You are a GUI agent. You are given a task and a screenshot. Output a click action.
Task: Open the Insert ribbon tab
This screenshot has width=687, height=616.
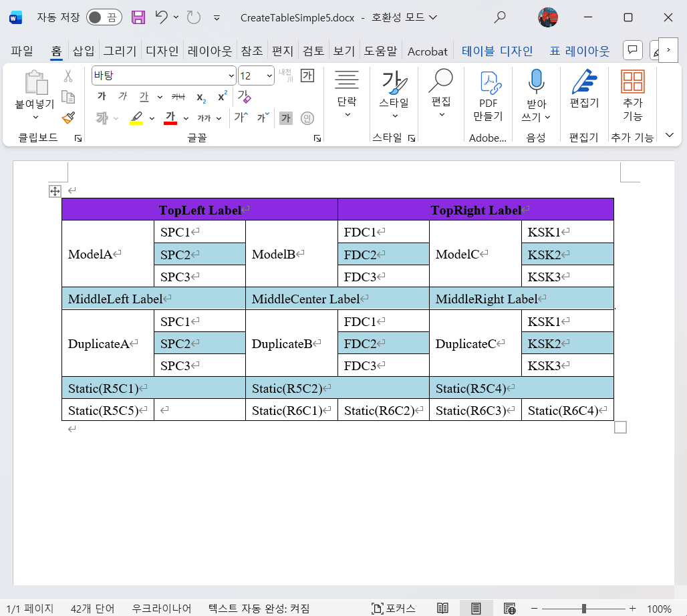(84, 51)
